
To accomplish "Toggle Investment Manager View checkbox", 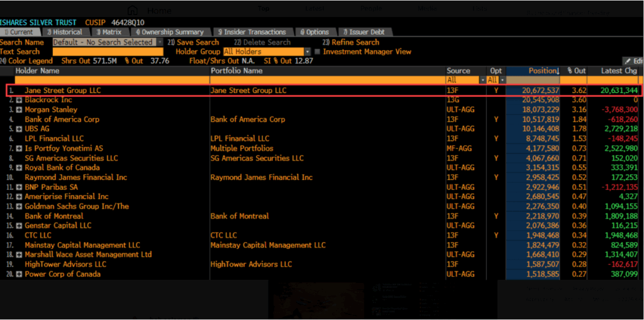I will 317,52.
